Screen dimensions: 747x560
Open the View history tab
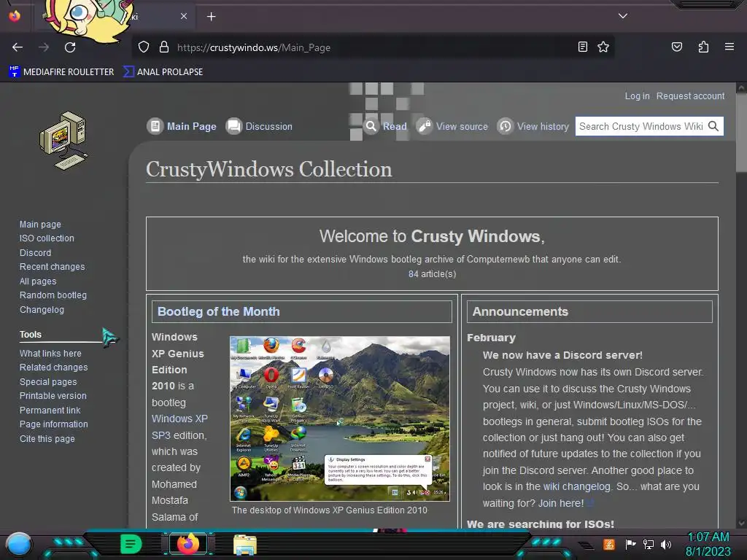pyautogui.click(x=533, y=126)
